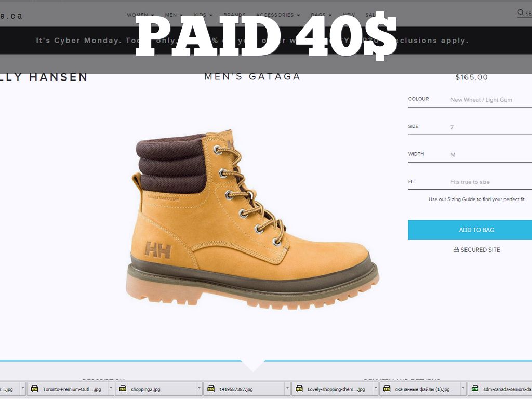This screenshot has width=532, height=399.
Task: Expand options arrow for 1419587387.jpg download
Action: click(287, 389)
